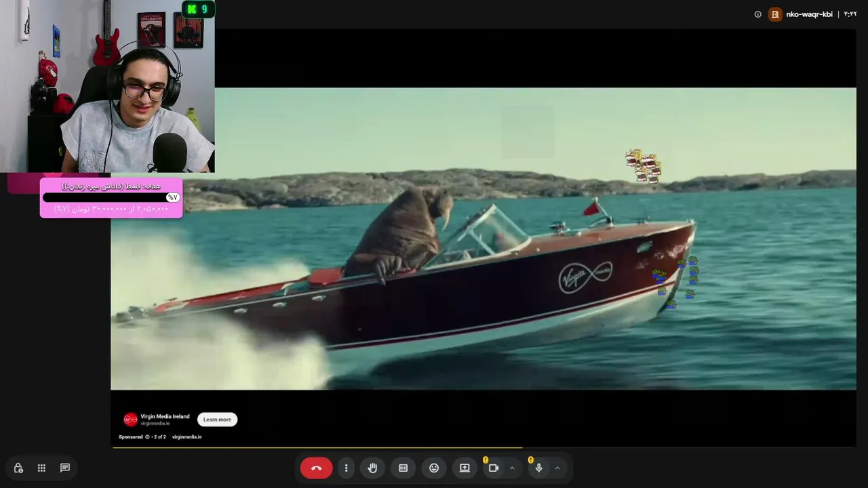
Task: Click the meeting info icon at top right
Action: (757, 14)
